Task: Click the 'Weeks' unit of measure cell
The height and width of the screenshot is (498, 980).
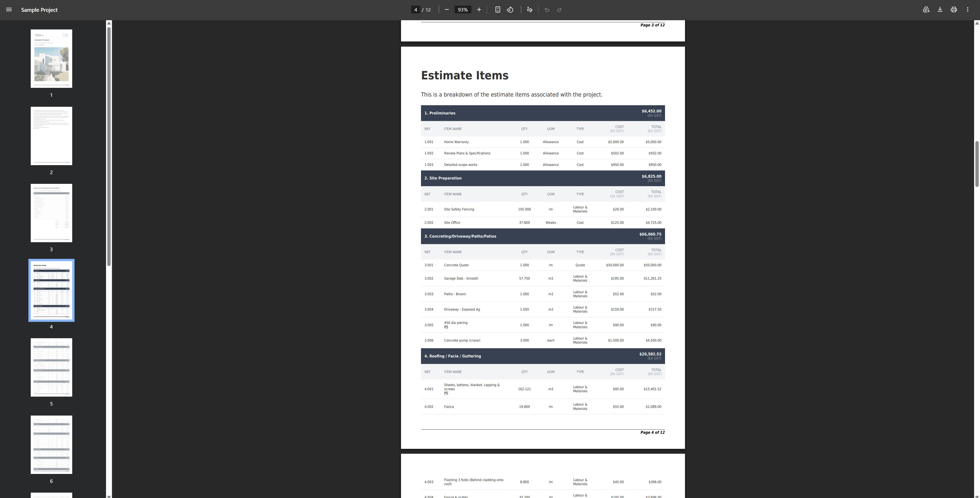Action: [551, 222]
